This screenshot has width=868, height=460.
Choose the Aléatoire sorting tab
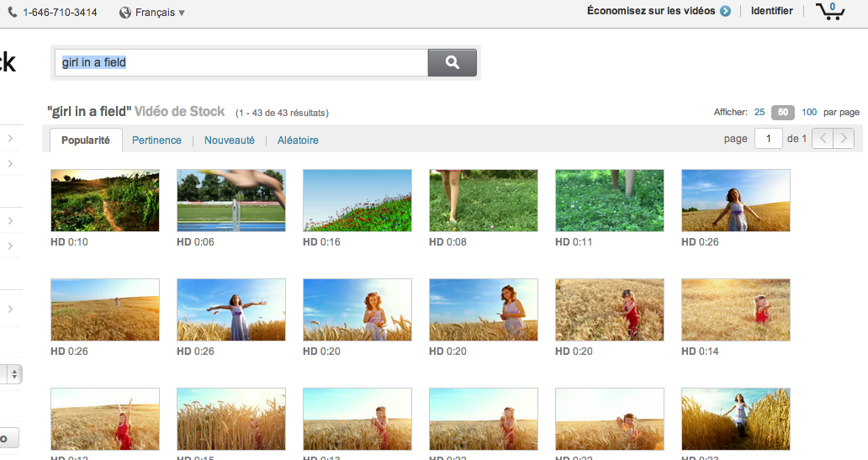point(298,140)
